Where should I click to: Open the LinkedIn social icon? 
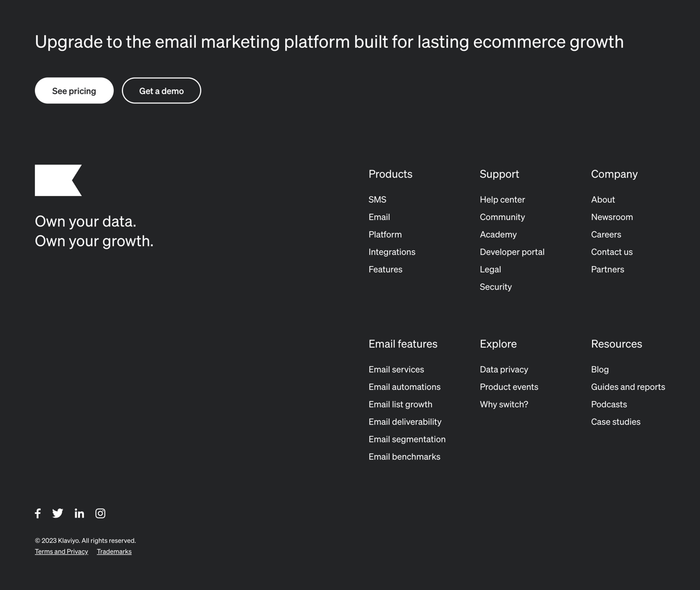[x=79, y=513]
